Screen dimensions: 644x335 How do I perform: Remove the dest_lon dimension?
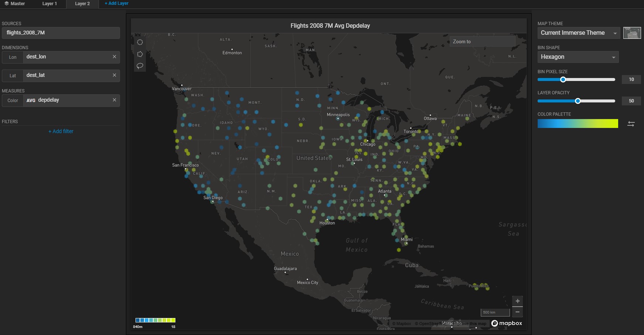(x=114, y=57)
